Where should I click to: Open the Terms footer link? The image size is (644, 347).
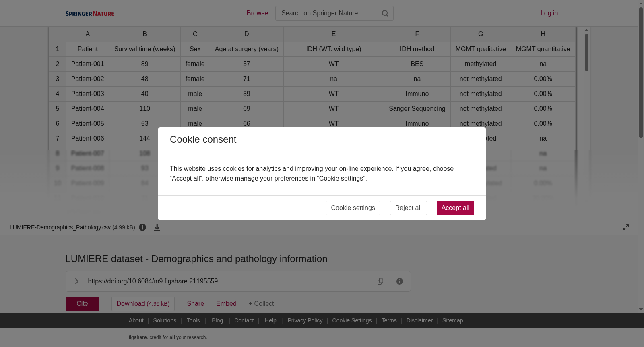coord(389,320)
